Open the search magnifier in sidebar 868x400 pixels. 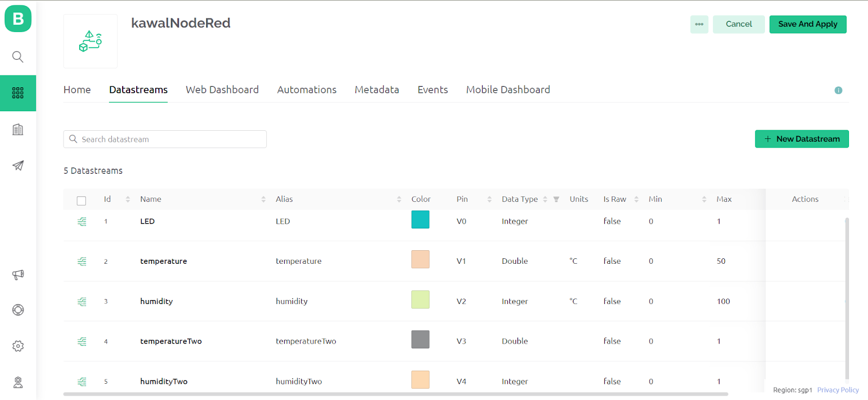(18, 57)
